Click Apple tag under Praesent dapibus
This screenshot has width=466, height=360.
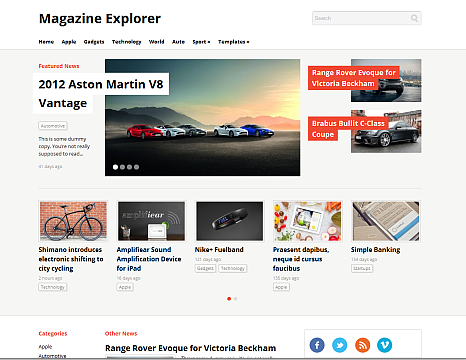(281, 287)
